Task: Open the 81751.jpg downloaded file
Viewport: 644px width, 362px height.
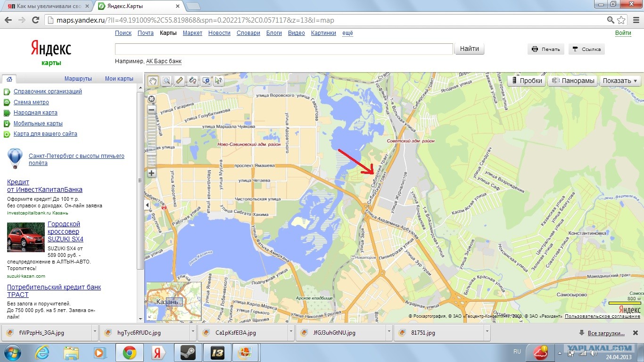Action: click(x=438, y=332)
